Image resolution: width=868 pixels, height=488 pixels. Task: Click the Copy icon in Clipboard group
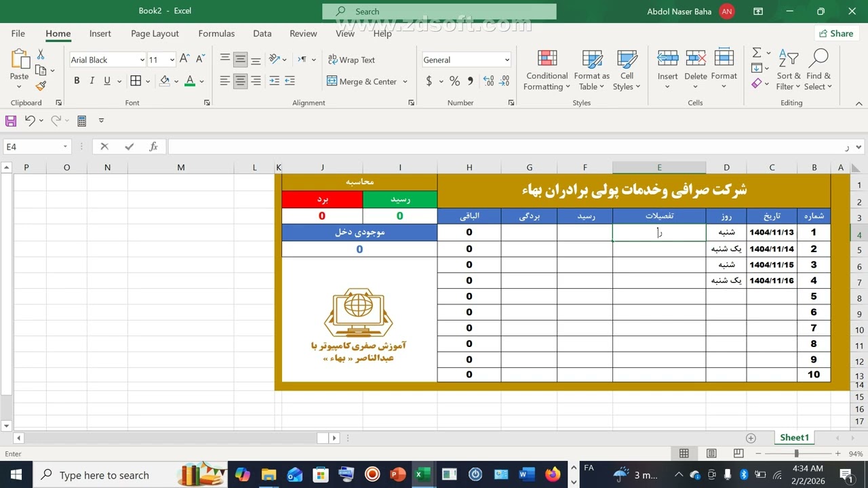click(x=41, y=70)
